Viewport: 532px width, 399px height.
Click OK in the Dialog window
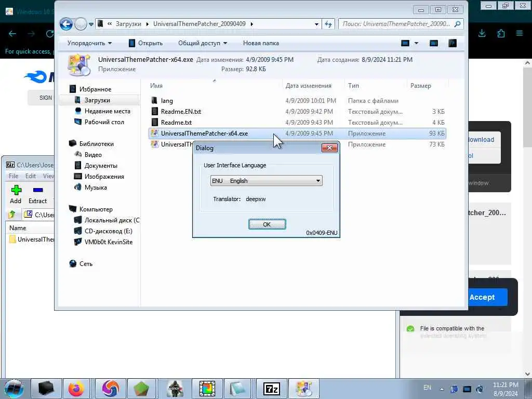[x=267, y=224]
